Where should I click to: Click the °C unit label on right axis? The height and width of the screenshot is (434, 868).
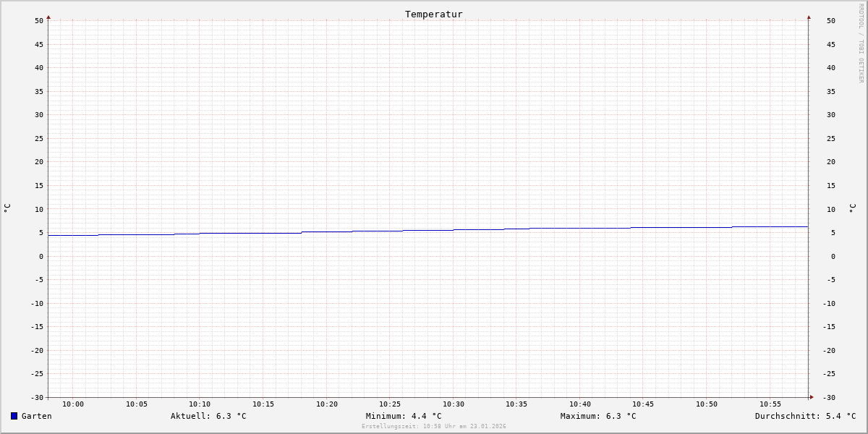(x=852, y=208)
